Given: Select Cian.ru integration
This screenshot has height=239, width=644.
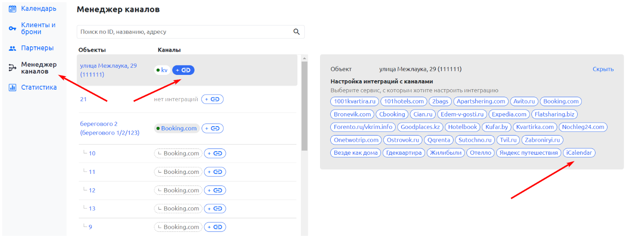Looking at the screenshot, I should click(x=423, y=114).
